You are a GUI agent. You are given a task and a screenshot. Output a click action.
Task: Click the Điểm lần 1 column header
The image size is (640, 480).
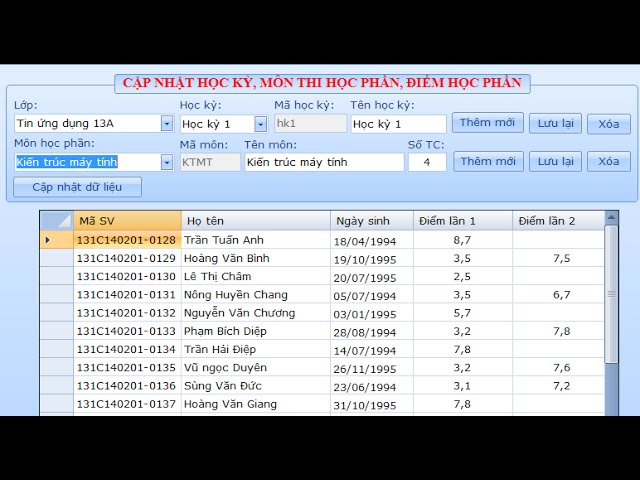[x=462, y=220]
